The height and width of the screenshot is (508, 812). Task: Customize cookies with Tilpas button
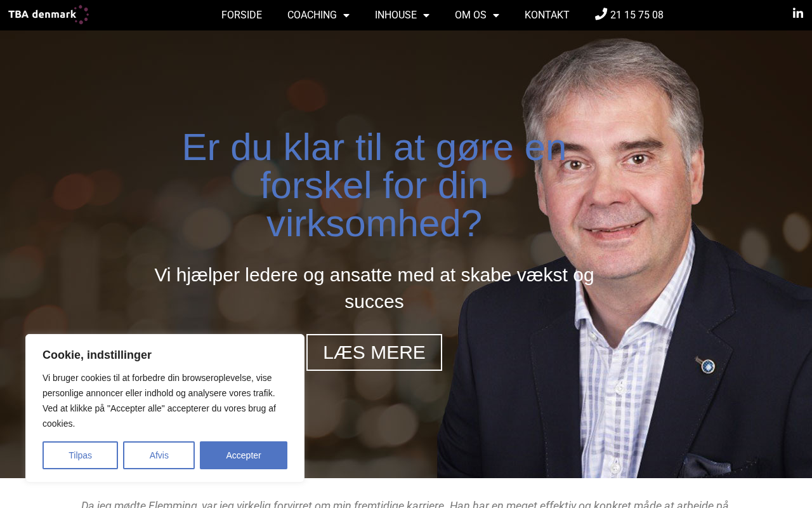pyautogui.click(x=80, y=455)
